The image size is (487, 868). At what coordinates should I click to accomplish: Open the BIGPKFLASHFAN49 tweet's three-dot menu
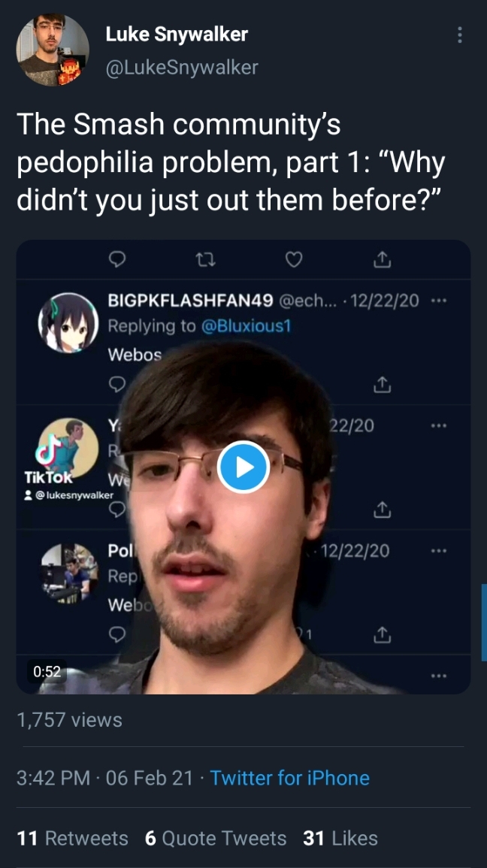coord(438,301)
